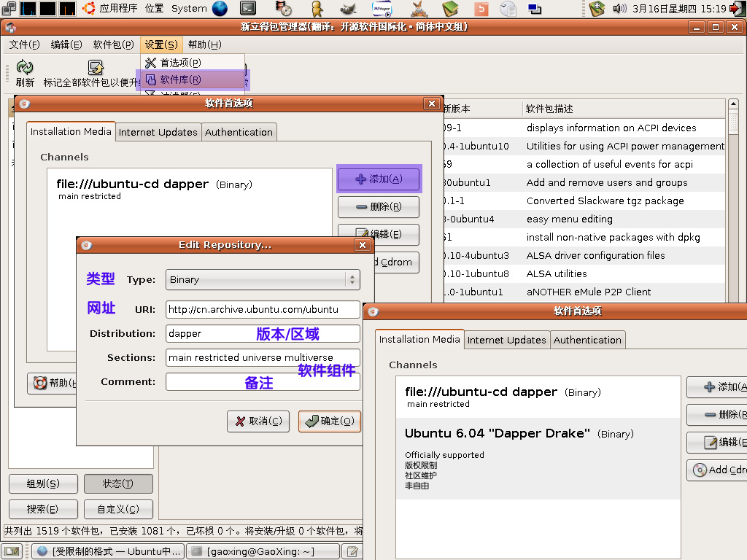Select Ubuntu 6.04 "Dapper Drake" channel entry
Viewport: 747px width, 560px height.
(x=538, y=459)
